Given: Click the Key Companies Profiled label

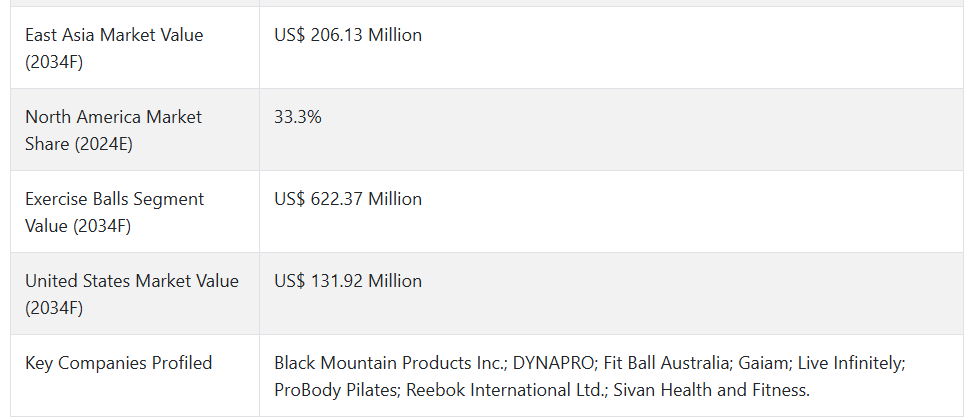Looking at the screenshot, I should pos(118,362).
